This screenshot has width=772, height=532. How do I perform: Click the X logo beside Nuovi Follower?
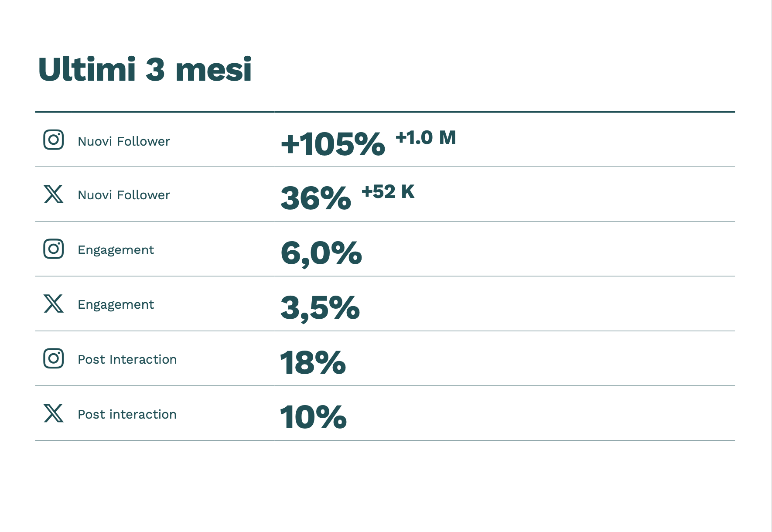coord(54,194)
